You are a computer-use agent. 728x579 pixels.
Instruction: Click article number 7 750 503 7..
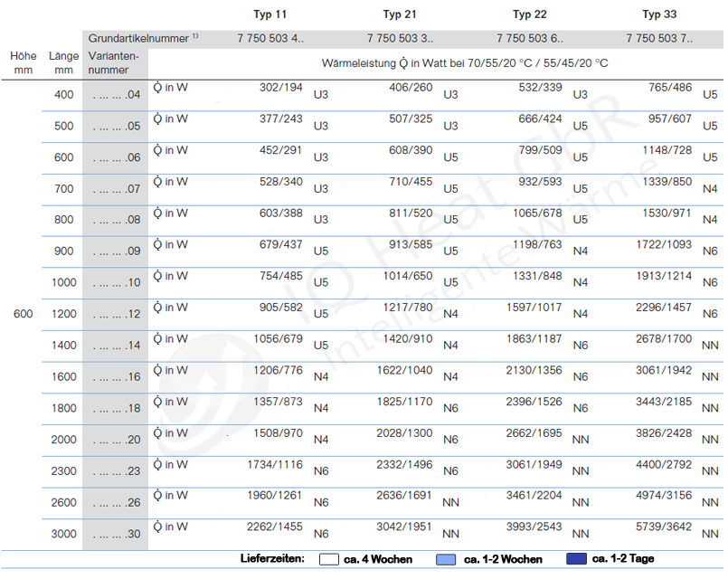660,38
